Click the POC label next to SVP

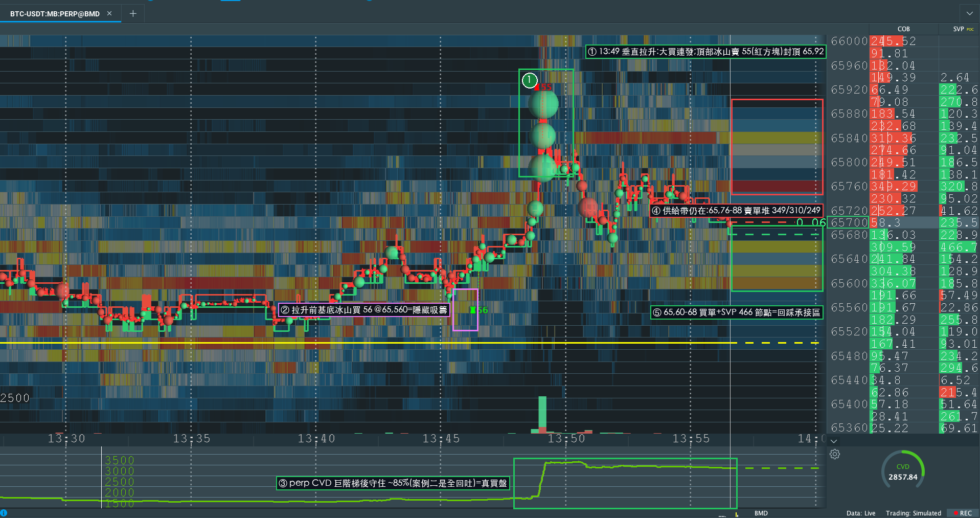click(970, 29)
